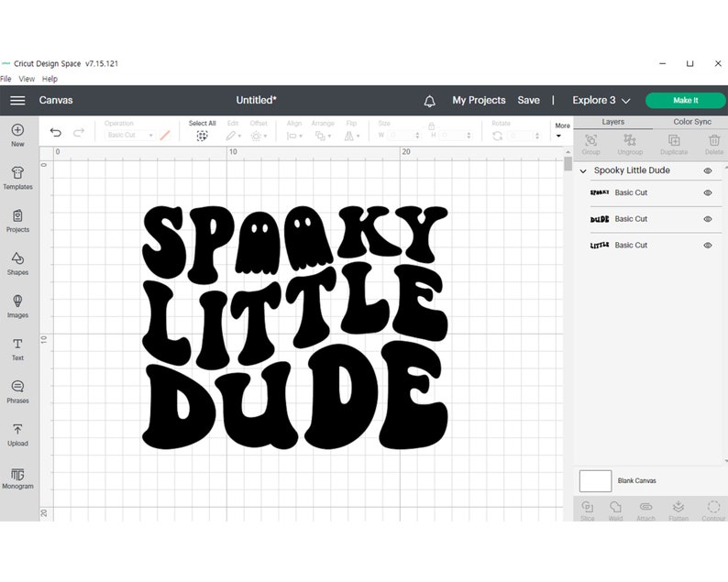Click the Contour icon

713,506
